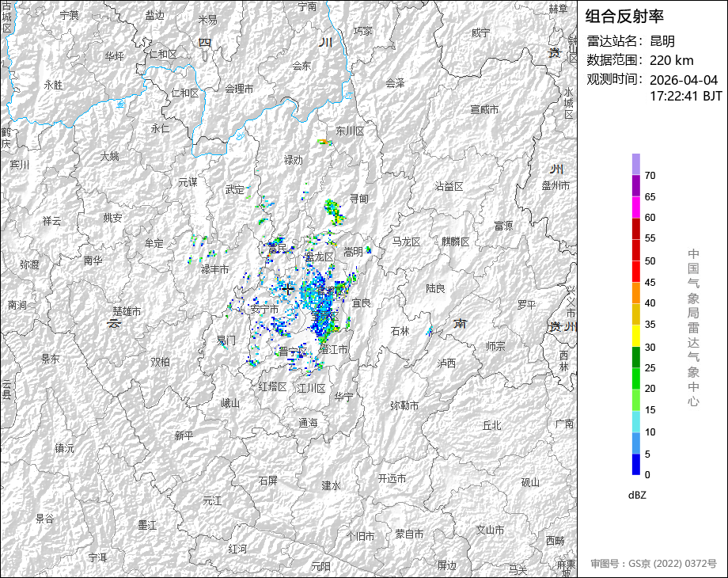Select the yellow 30–35 dBZ legend segment

pyautogui.click(x=636, y=336)
